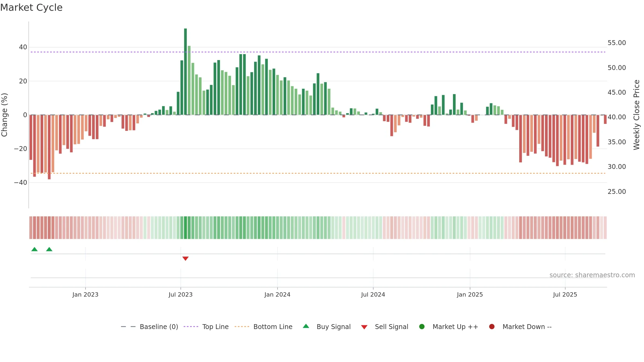This screenshot has width=644, height=362.
Task: Click the 45.00 price axis label
Action: point(617,92)
